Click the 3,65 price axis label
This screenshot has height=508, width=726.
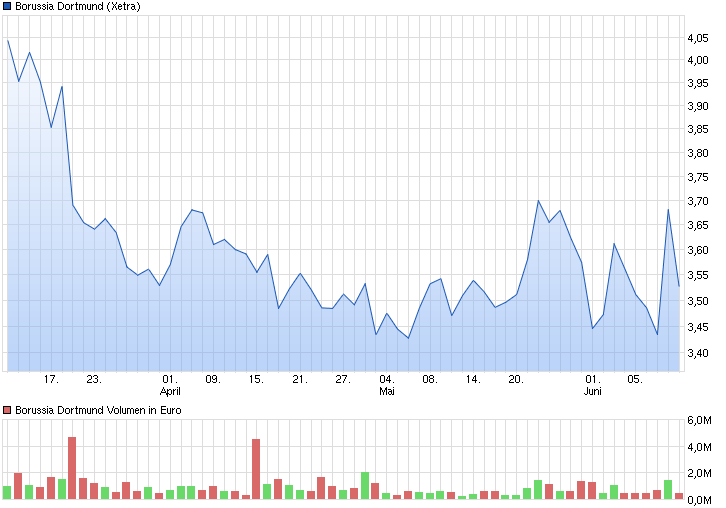[697, 225]
